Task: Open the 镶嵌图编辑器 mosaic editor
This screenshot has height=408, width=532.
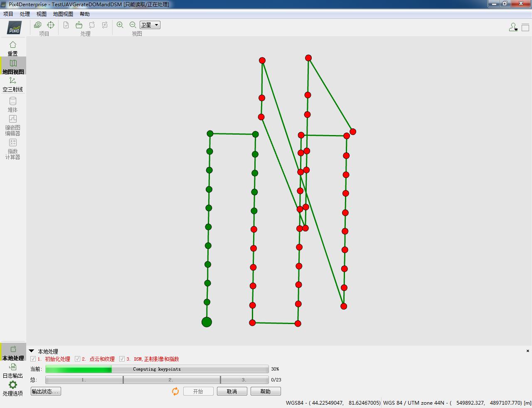Action: click(13, 125)
